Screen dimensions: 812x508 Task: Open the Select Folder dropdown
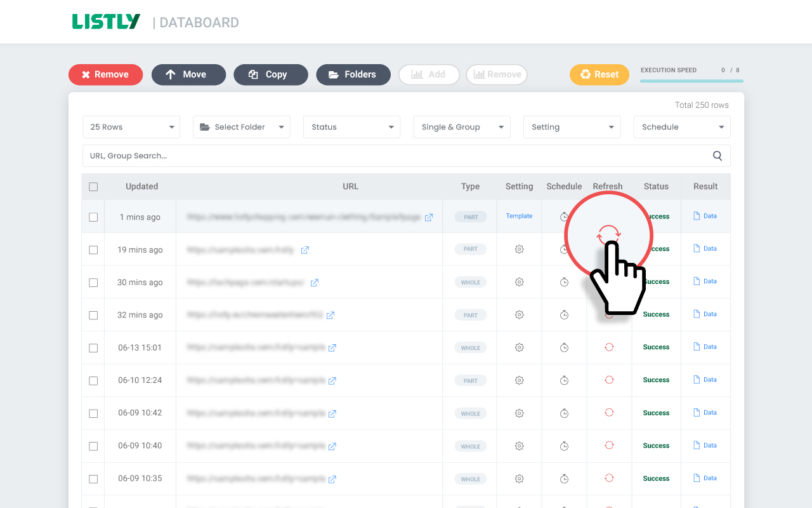242,127
